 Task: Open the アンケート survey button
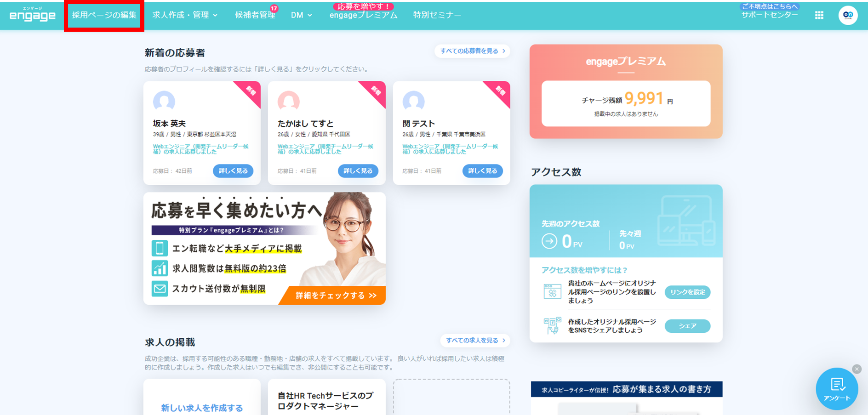tap(837, 389)
